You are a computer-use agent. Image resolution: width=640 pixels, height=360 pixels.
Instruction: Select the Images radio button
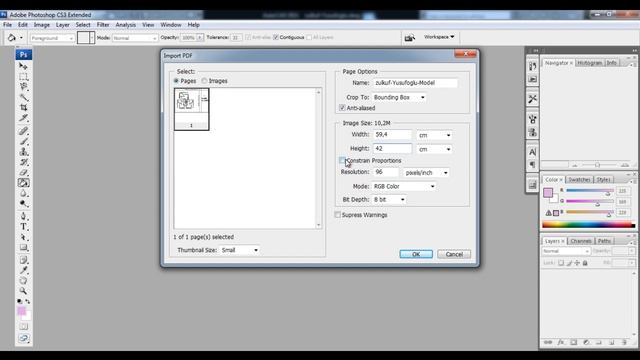[x=204, y=81]
